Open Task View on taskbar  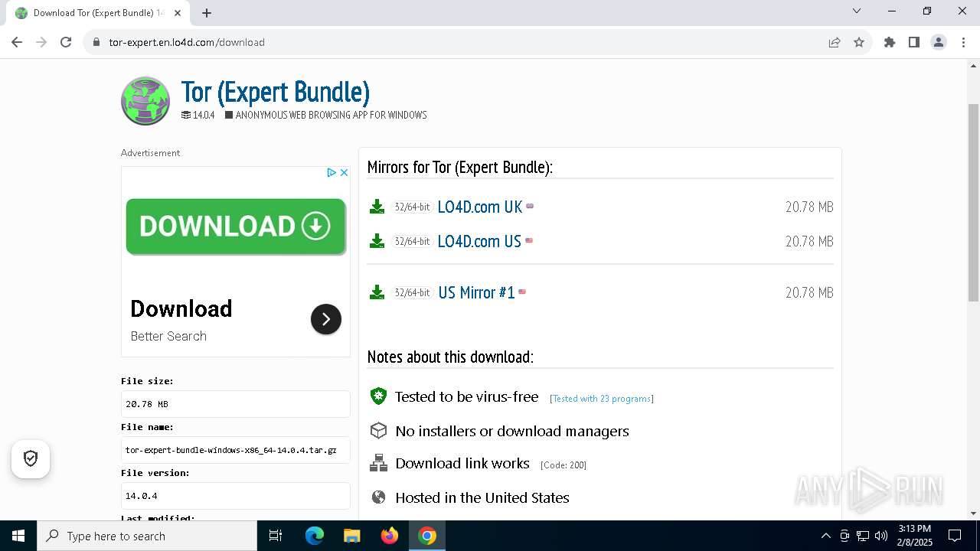[276, 536]
